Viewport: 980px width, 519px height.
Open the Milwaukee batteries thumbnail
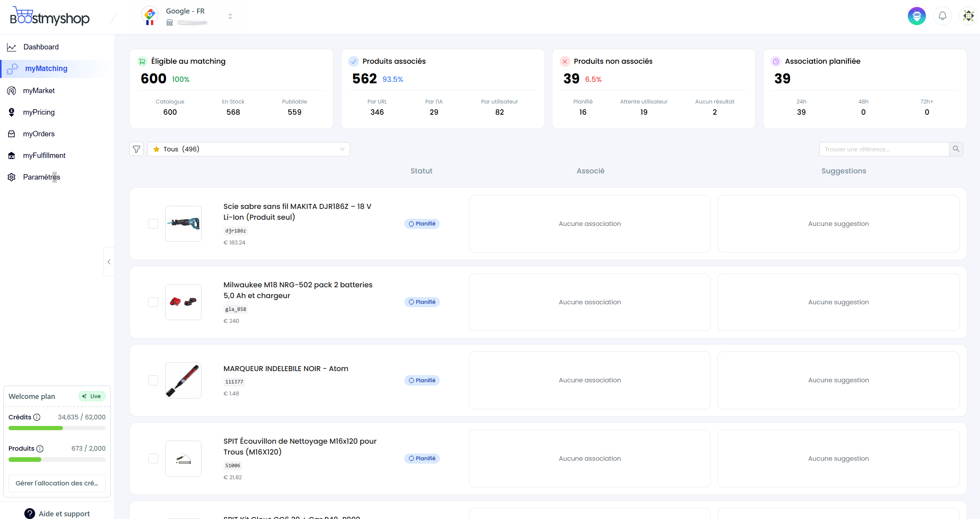[183, 302]
